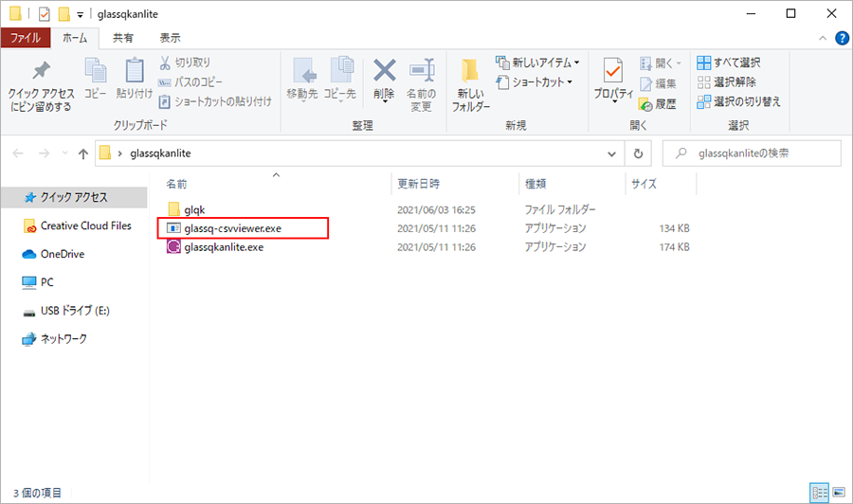
Task: Switch to the 共有 (Share) tab
Action: coord(123,38)
